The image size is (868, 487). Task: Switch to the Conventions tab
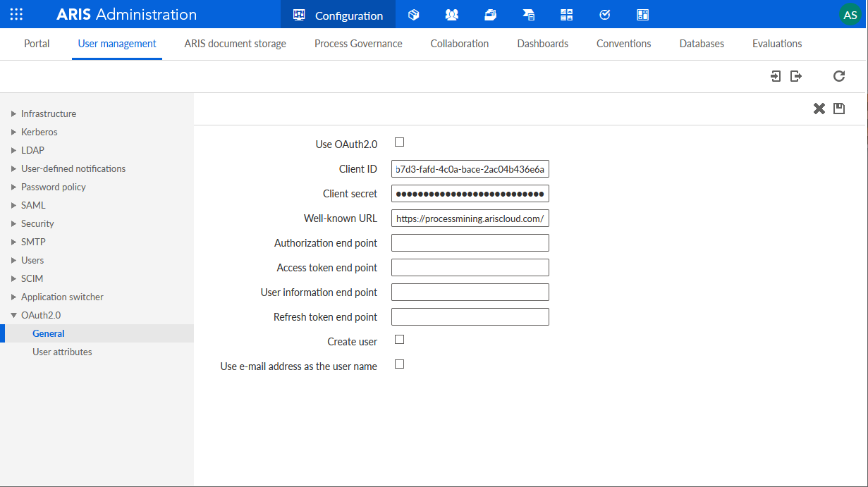tap(624, 44)
